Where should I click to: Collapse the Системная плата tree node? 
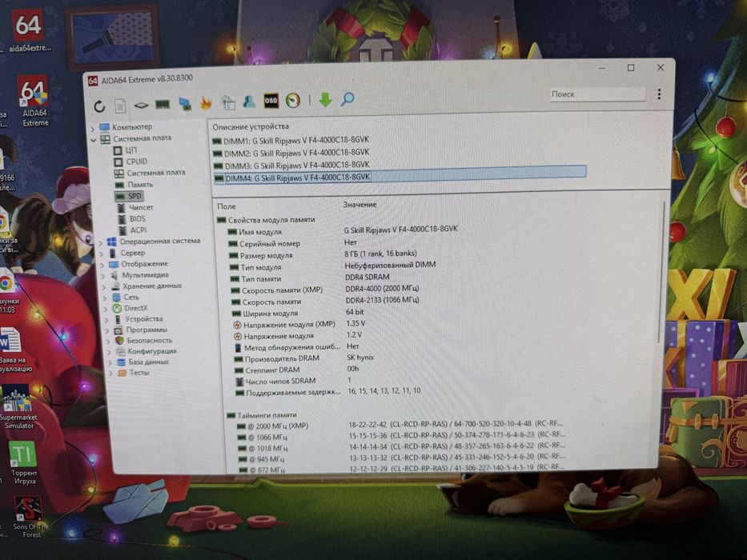(x=94, y=140)
